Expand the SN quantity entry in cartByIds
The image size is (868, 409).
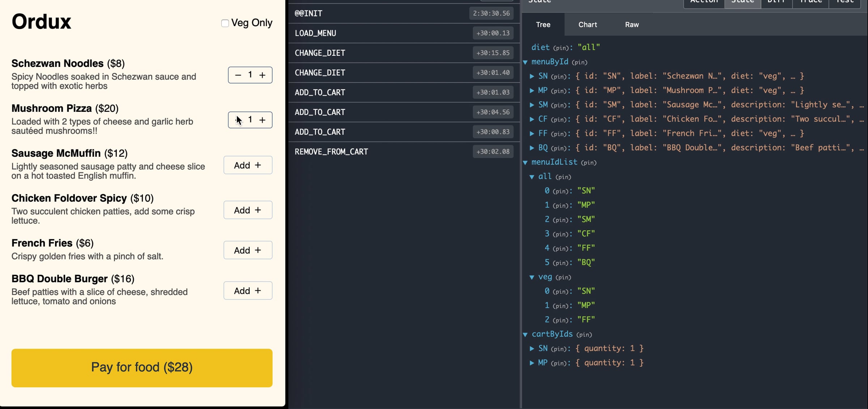point(532,349)
